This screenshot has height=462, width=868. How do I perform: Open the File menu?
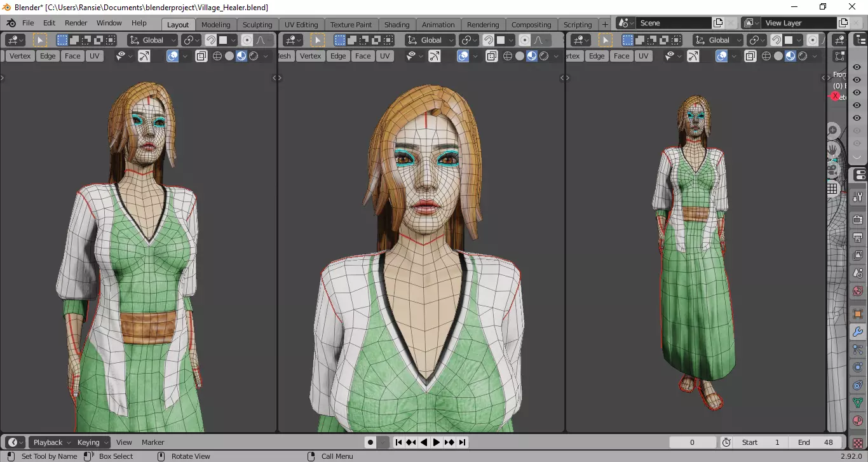28,23
